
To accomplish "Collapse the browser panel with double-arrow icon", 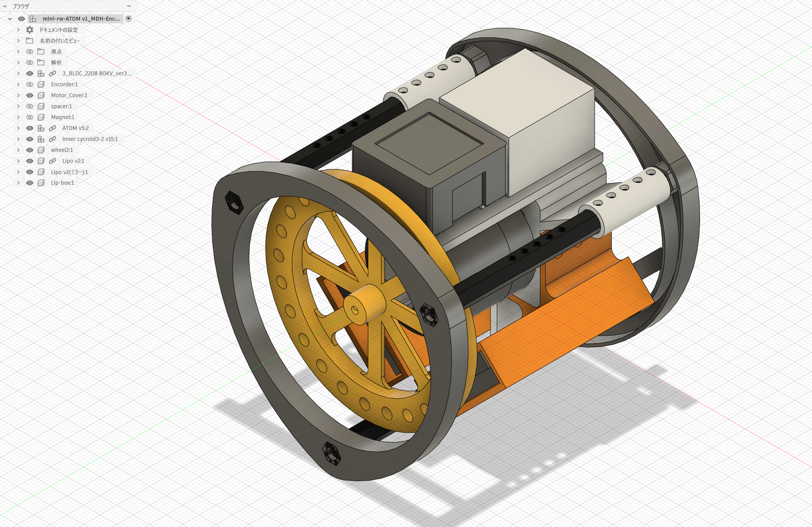I will pyautogui.click(x=5, y=6).
